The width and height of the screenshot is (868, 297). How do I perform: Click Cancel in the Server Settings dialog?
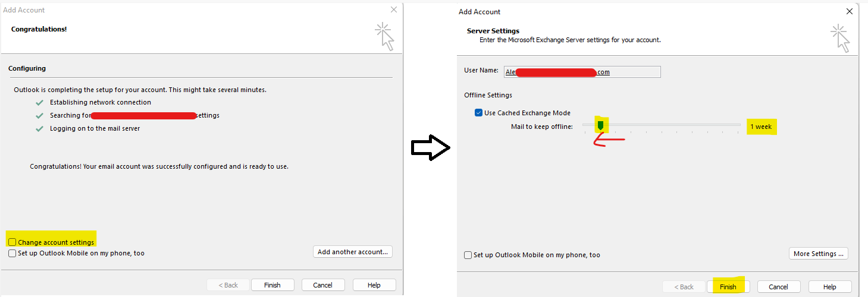[x=779, y=287]
